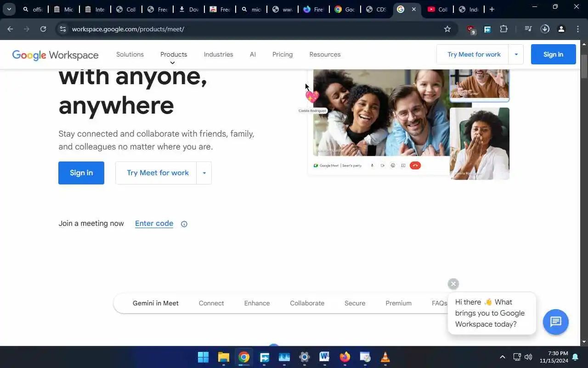The height and width of the screenshot is (368, 588).
Task: Open the Pricing page
Action: tap(283, 54)
